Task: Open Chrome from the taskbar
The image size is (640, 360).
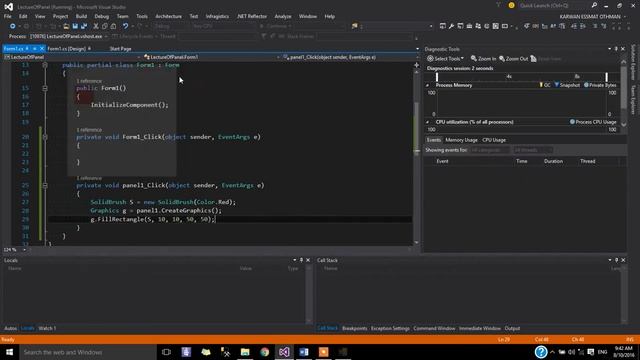Action: point(265,352)
